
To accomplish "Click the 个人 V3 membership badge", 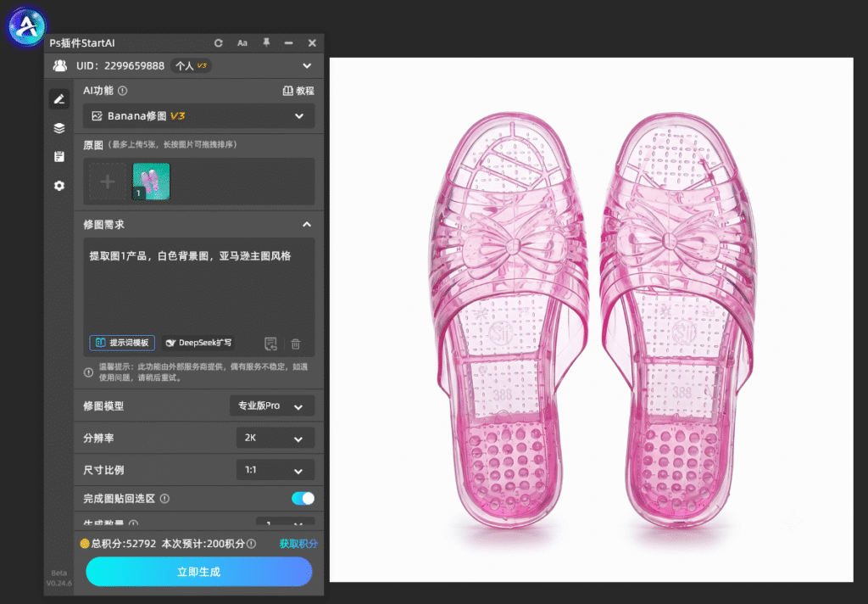I will [191, 66].
